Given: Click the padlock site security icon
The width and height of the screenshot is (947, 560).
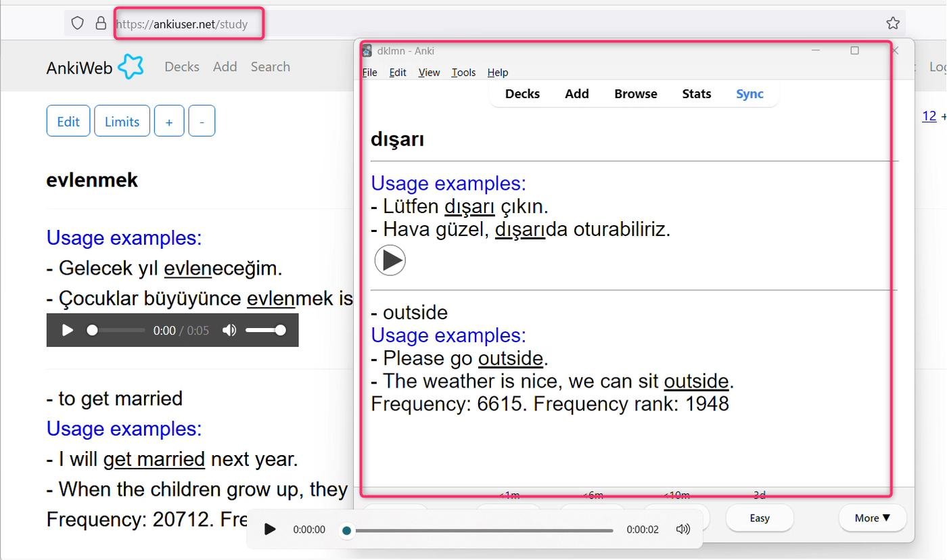Looking at the screenshot, I should (101, 24).
